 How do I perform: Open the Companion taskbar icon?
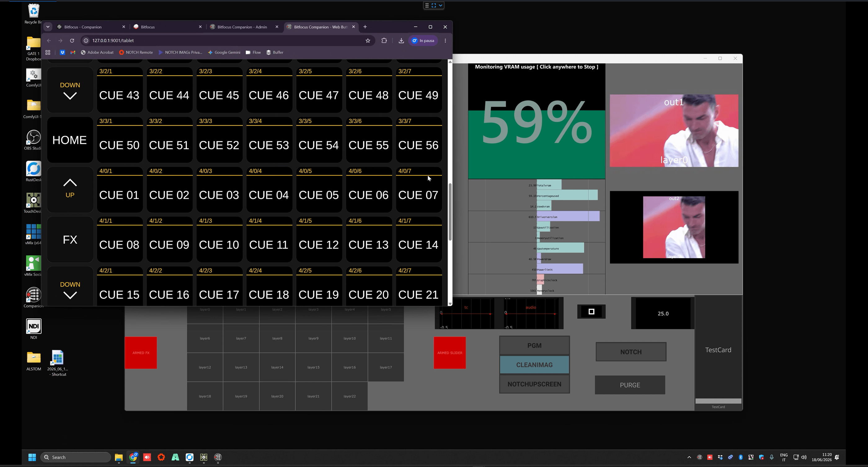(x=218, y=457)
